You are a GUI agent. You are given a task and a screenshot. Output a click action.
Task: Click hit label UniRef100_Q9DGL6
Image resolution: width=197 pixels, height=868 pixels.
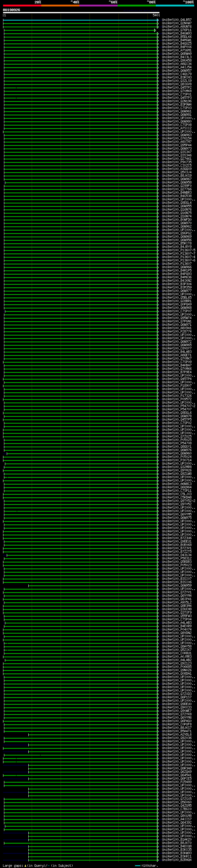click(x=177, y=413)
